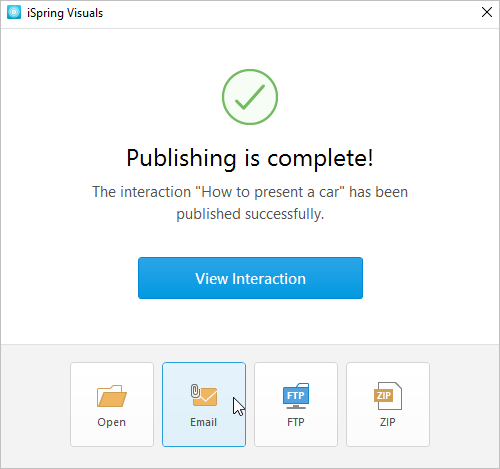Click the "Open" text label
The image size is (500, 469).
click(x=112, y=422)
